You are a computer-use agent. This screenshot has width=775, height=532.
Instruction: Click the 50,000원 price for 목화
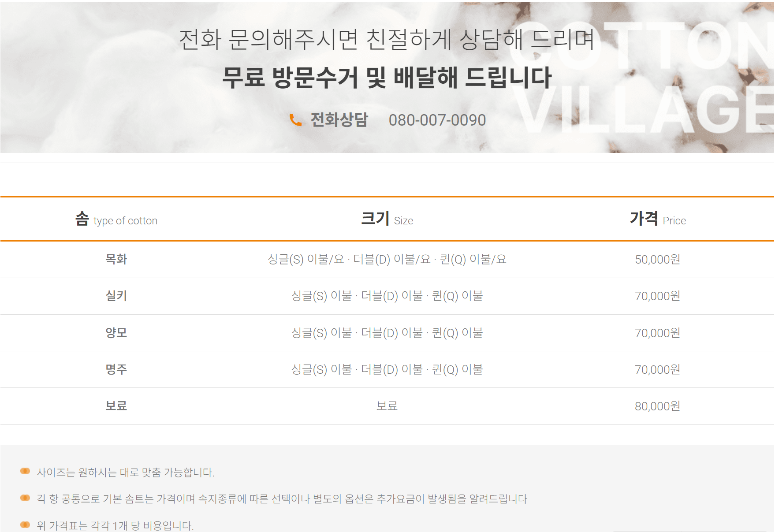(x=658, y=259)
